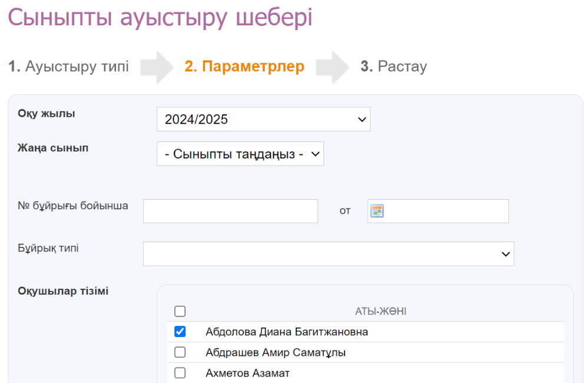Click the АТЫ-ЖӨНІ column header
The height and width of the screenshot is (383, 588).
(x=380, y=312)
